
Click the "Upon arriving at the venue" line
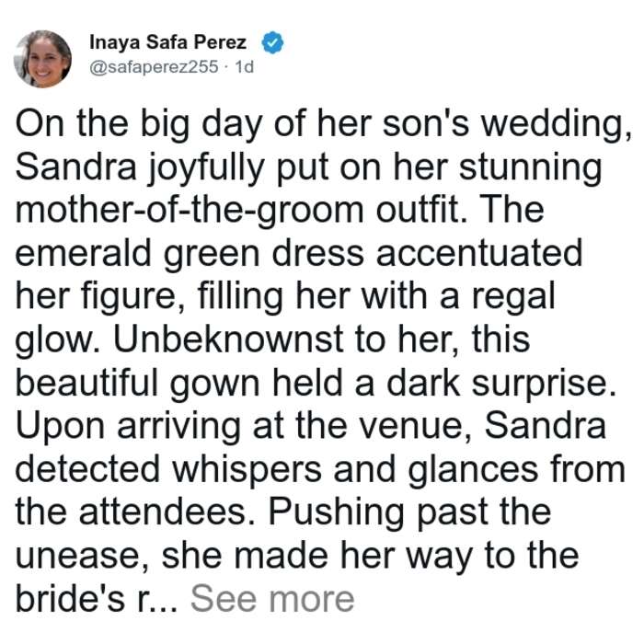point(311,426)
